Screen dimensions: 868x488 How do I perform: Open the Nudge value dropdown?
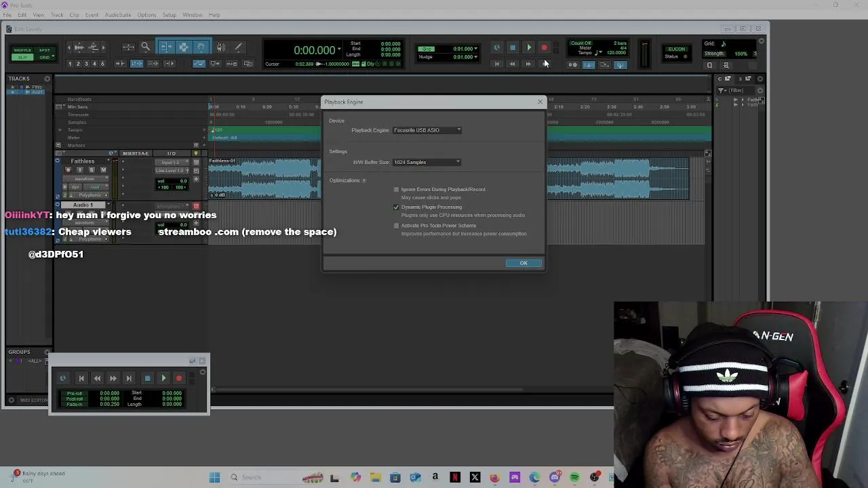475,57
